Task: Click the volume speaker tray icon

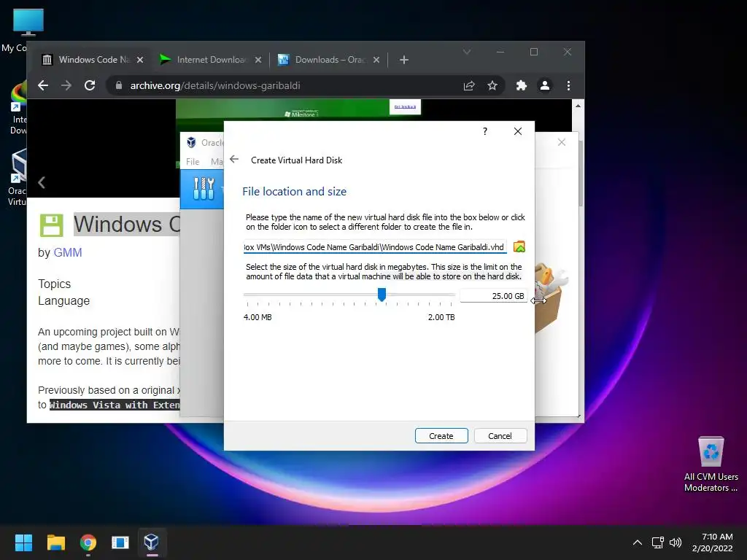Action: coord(676,542)
